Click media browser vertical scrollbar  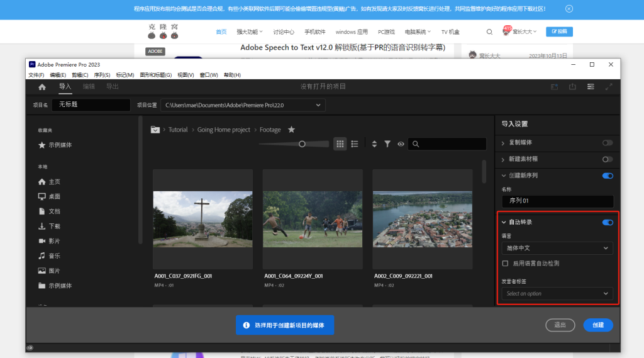click(x=484, y=171)
